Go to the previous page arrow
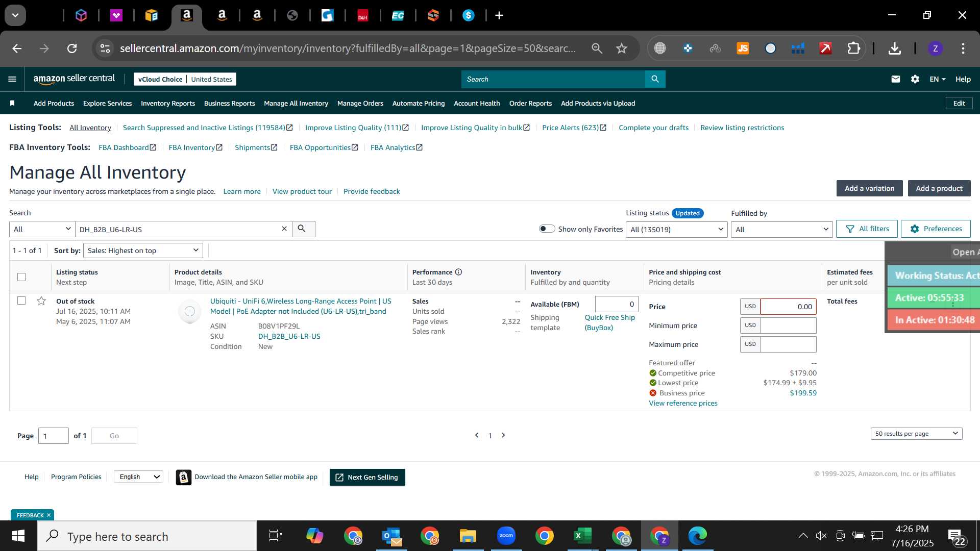Screen dimensions: 980x551 pyautogui.click(x=477, y=435)
